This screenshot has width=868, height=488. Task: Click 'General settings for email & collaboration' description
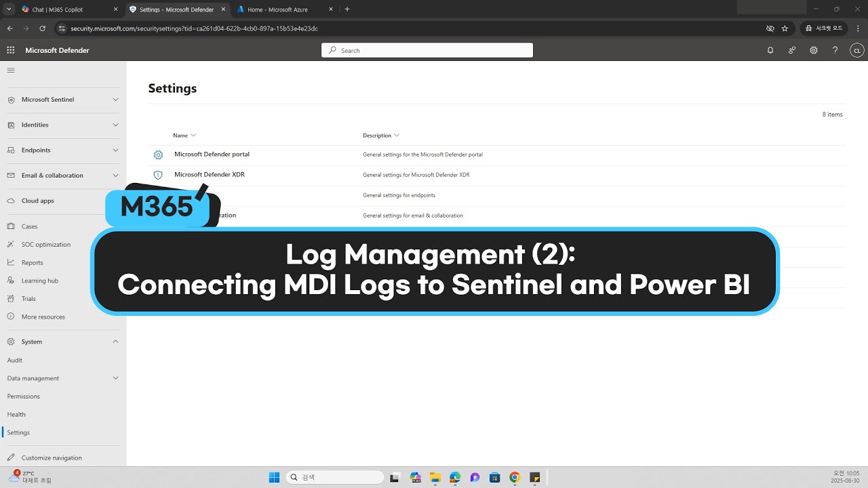(413, 216)
